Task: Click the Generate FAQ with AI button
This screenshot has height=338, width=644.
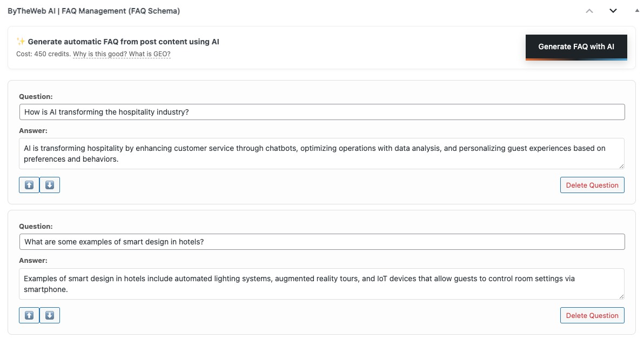Action: point(576,47)
